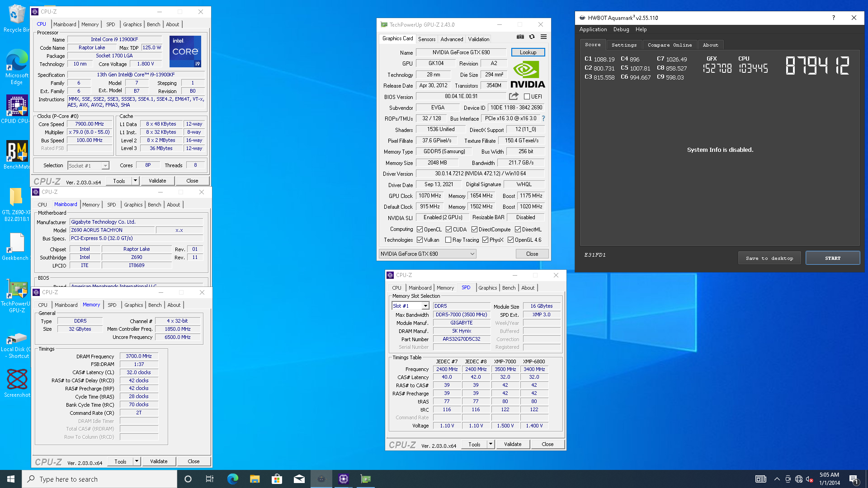Launch Microsoft Edge from desktop shortcut
This screenshot has height=488, width=868.
pos(16,66)
